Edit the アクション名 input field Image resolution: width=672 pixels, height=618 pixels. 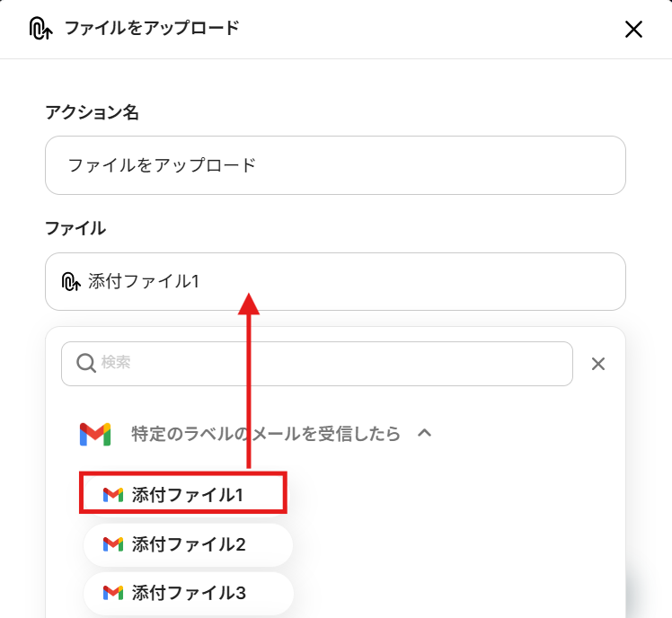(x=335, y=165)
